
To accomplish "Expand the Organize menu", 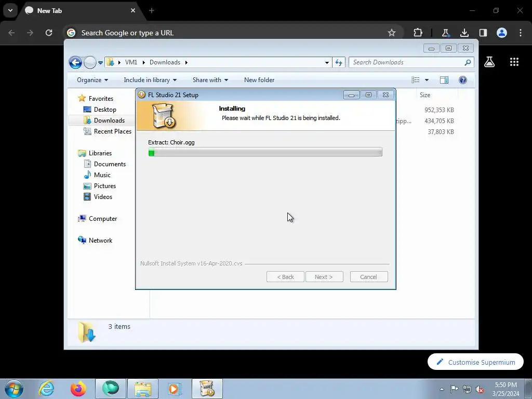I will [x=92, y=79].
